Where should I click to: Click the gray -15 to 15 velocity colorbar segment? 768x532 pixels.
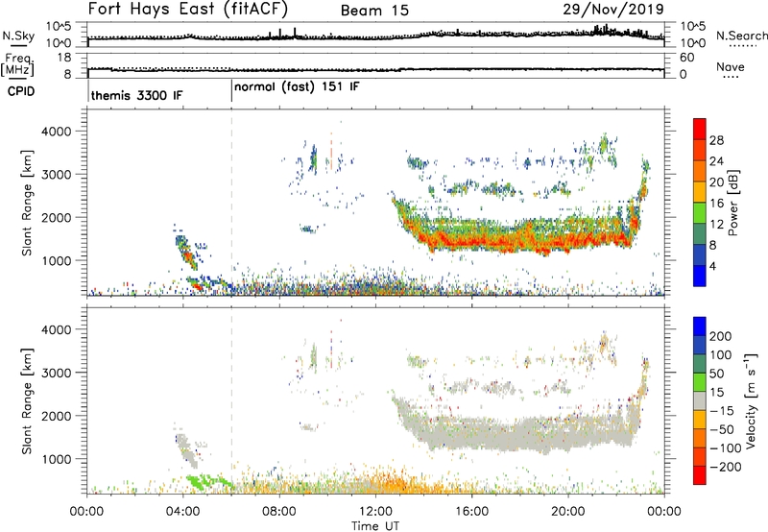point(700,400)
